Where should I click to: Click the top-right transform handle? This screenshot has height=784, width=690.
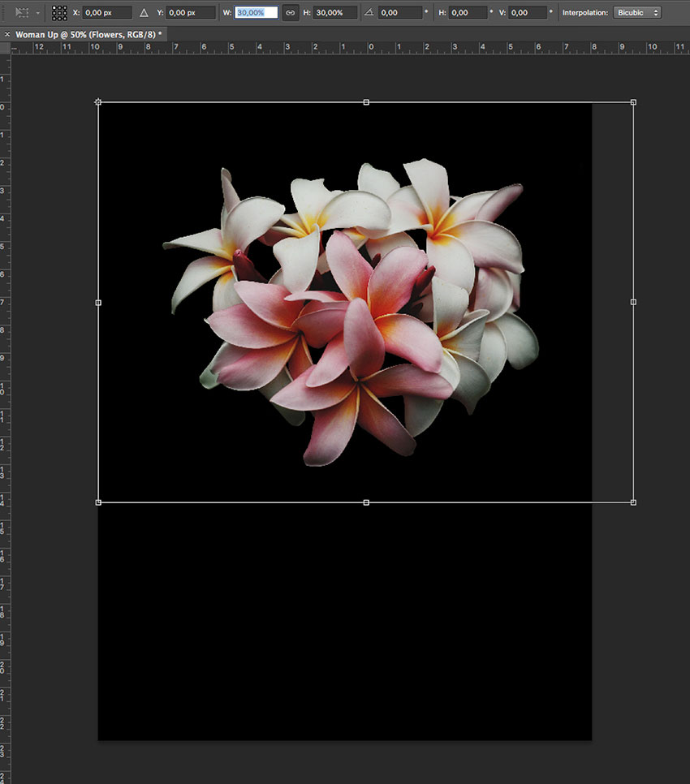tap(633, 102)
